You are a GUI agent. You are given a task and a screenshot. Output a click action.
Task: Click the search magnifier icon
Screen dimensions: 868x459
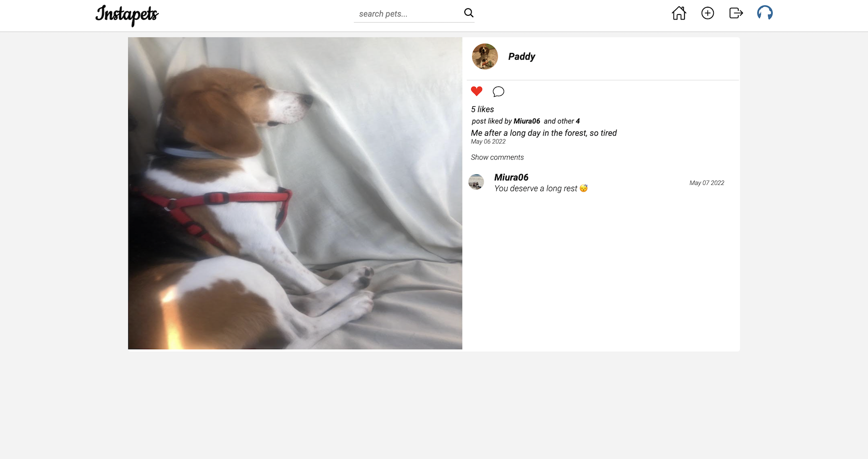tap(469, 13)
